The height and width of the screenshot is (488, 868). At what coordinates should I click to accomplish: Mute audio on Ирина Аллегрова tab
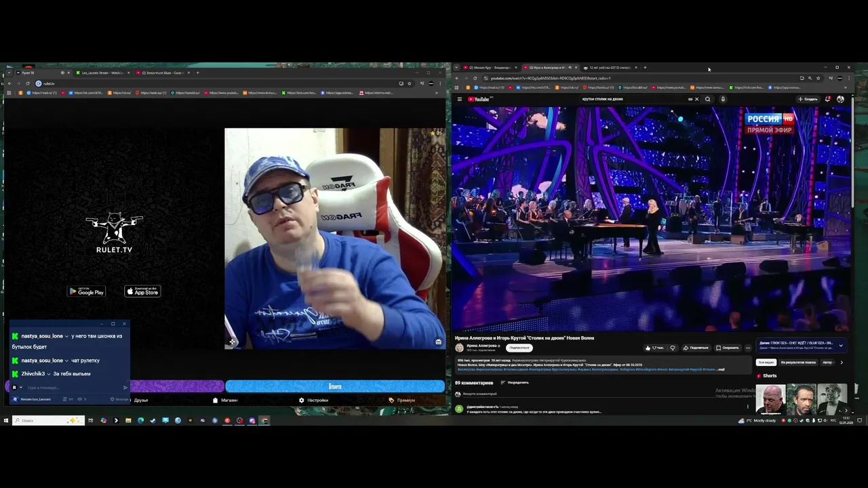(570, 68)
